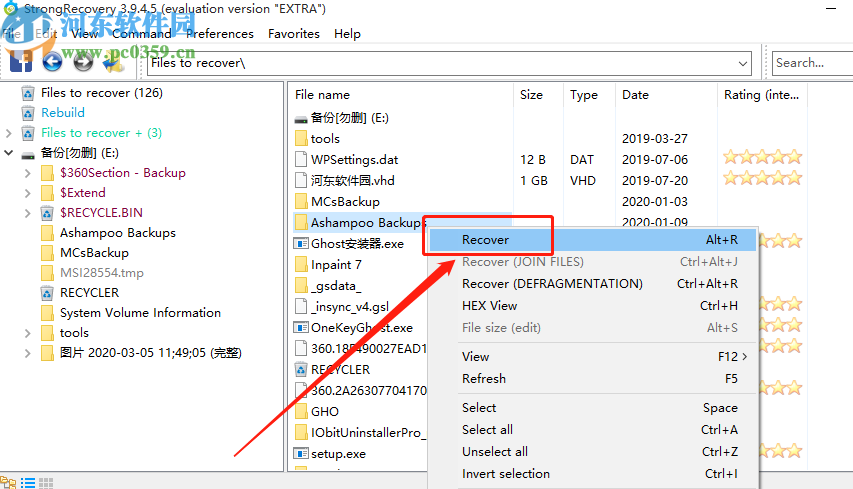Image resolution: width=853 pixels, height=489 pixels.
Task: Click the $RECYCLE.BIN icon in the tree
Action: [47, 213]
